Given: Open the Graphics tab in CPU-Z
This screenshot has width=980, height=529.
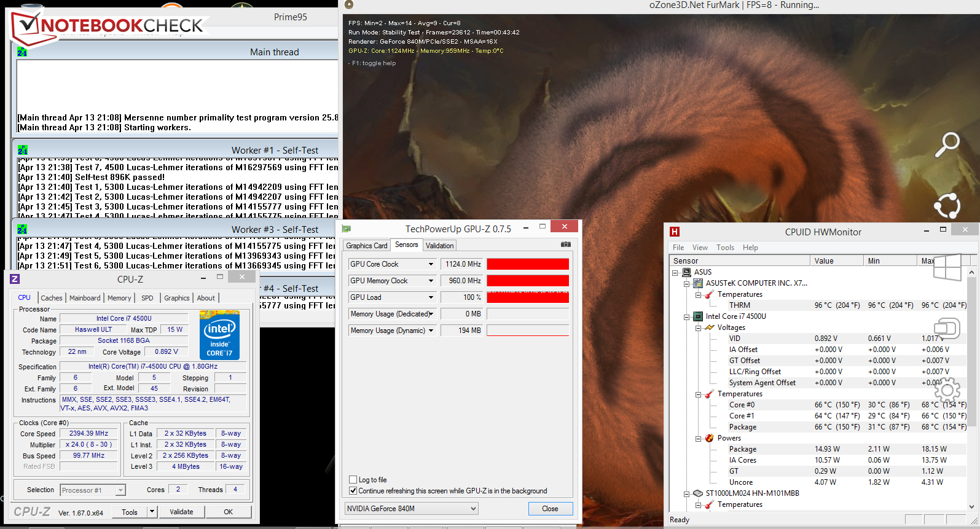Looking at the screenshot, I should point(177,298).
